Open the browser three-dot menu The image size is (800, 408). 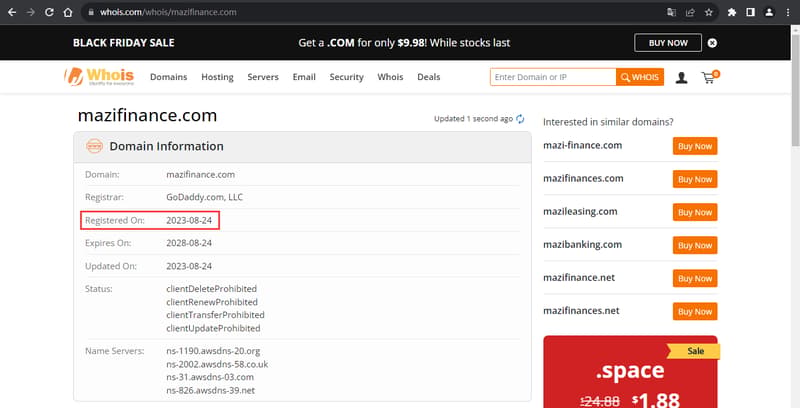788,12
